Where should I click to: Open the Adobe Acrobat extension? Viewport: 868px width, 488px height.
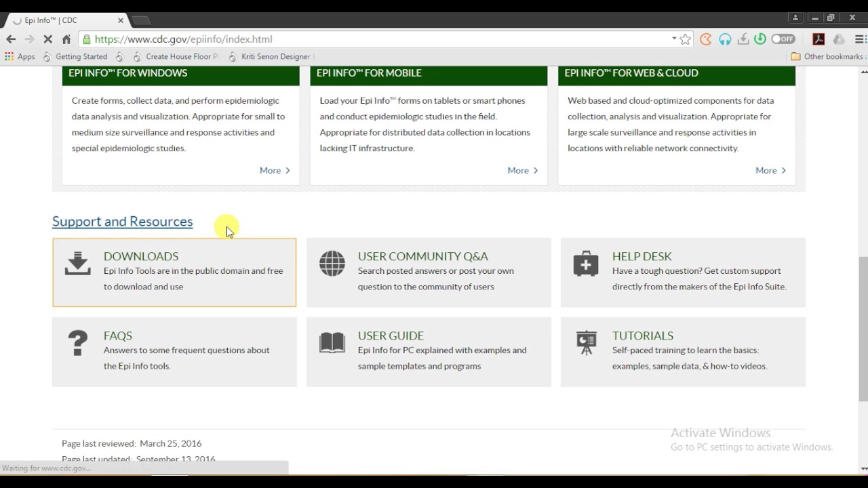(x=818, y=39)
